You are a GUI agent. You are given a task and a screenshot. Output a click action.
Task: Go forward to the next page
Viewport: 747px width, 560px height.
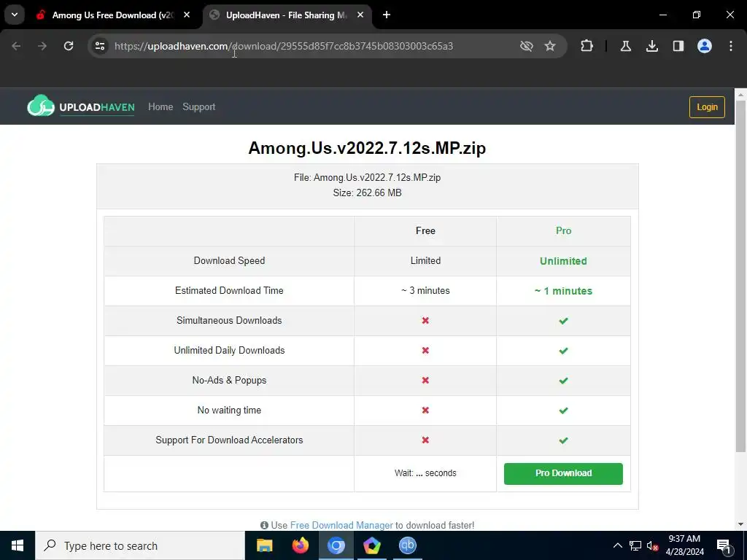(42, 46)
